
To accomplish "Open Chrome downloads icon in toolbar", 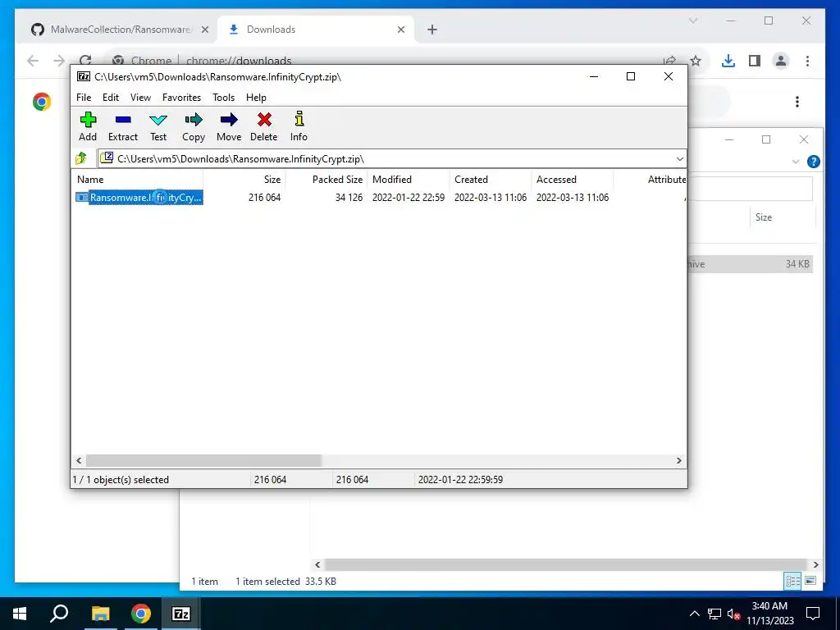I will tap(728, 61).
